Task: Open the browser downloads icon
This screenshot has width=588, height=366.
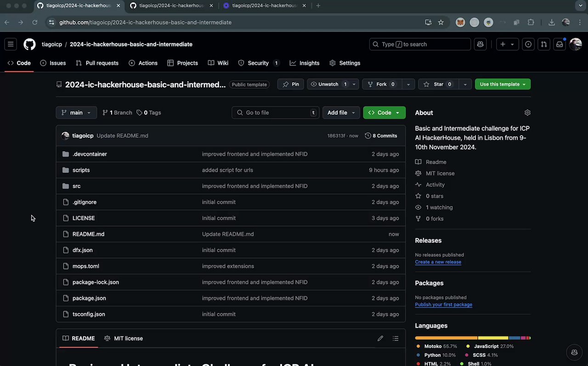Action: pos(552,22)
